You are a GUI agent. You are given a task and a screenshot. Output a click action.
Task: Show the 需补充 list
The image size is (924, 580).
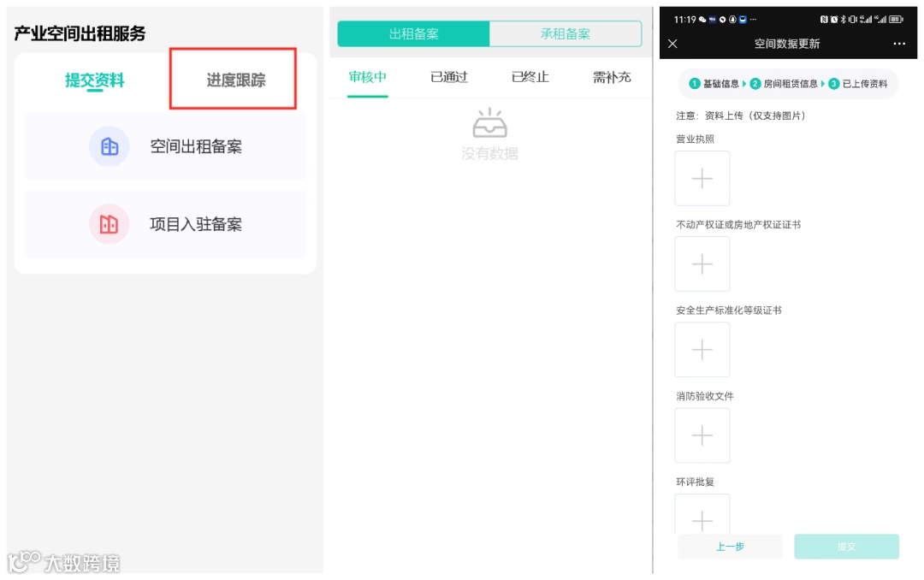tap(612, 77)
